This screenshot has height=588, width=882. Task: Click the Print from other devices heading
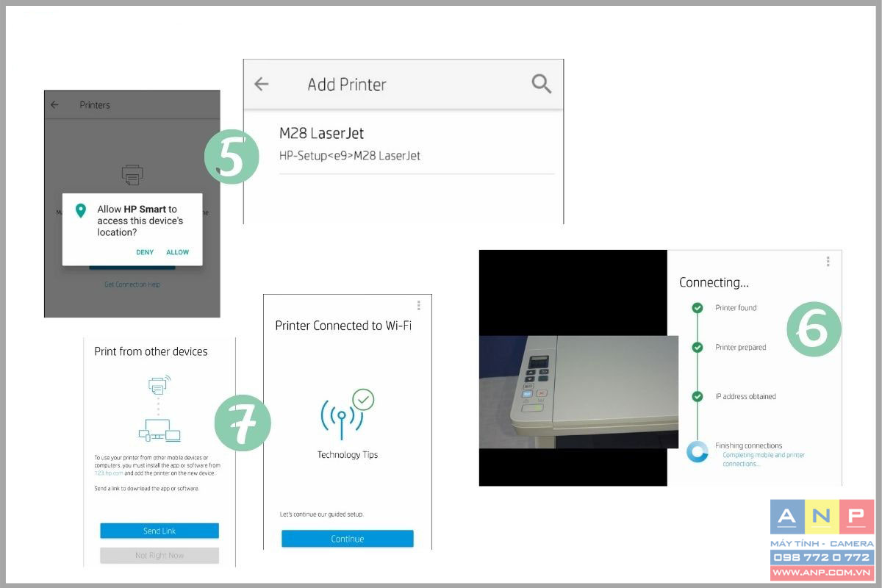coord(151,351)
